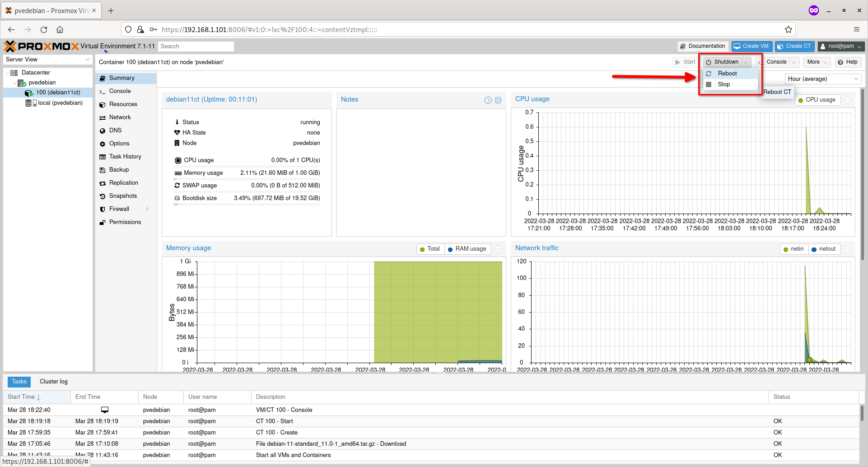Click the Console toolbar button
The image size is (868, 467).
[x=773, y=62]
